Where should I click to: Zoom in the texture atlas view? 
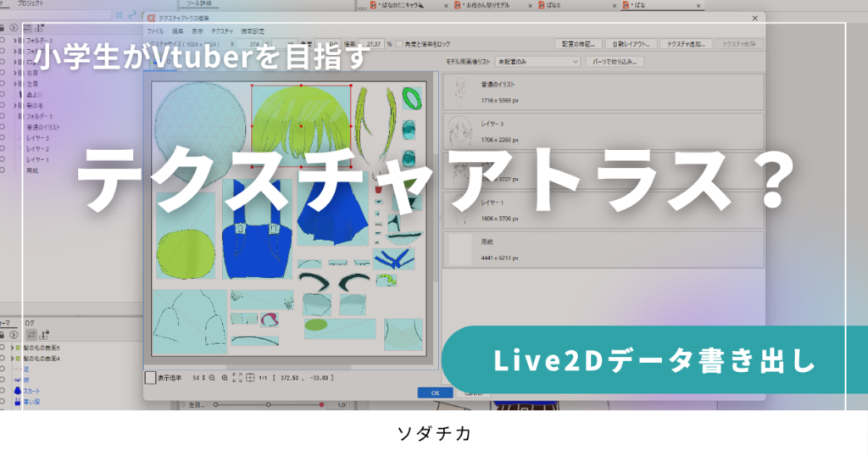(x=225, y=378)
